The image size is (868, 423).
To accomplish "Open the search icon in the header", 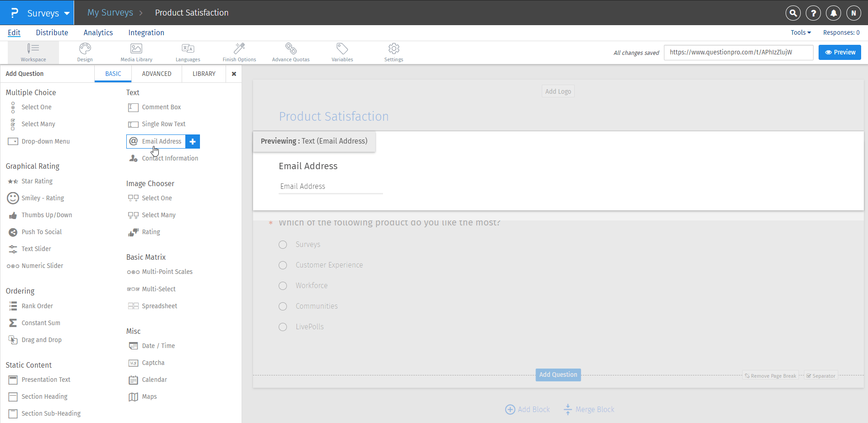I will [793, 13].
